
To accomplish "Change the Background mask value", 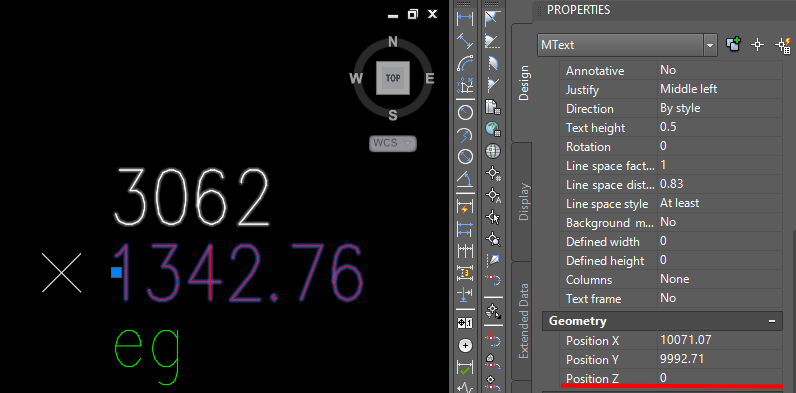I will tap(719, 222).
